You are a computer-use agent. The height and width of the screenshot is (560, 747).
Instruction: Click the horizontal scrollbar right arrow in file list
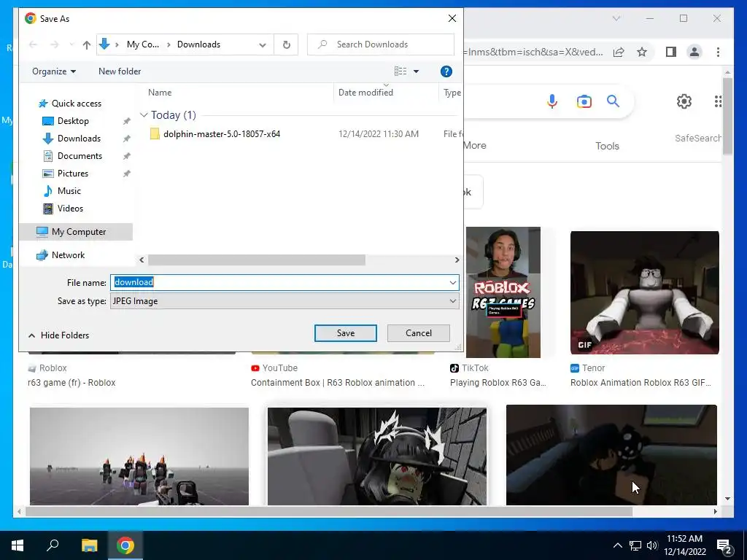(x=457, y=260)
